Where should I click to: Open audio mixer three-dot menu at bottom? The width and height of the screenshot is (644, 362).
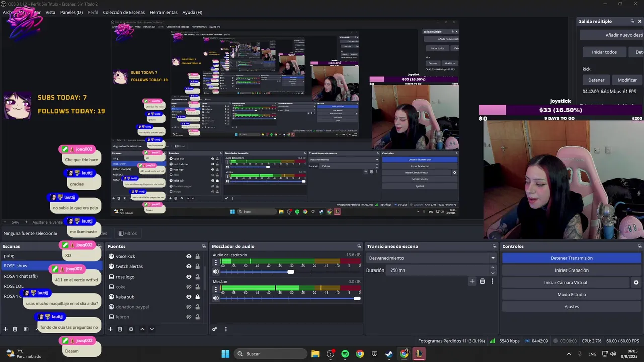pyautogui.click(x=225, y=329)
